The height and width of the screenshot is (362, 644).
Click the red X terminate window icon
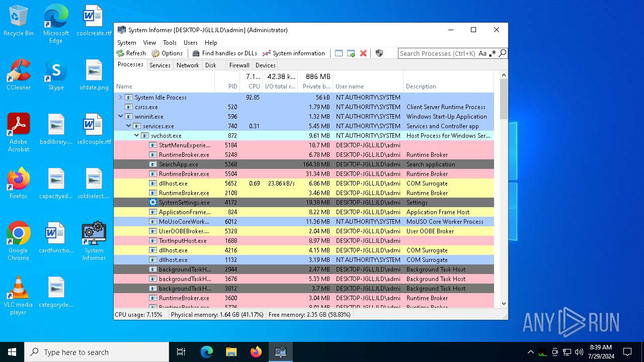coord(363,53)
